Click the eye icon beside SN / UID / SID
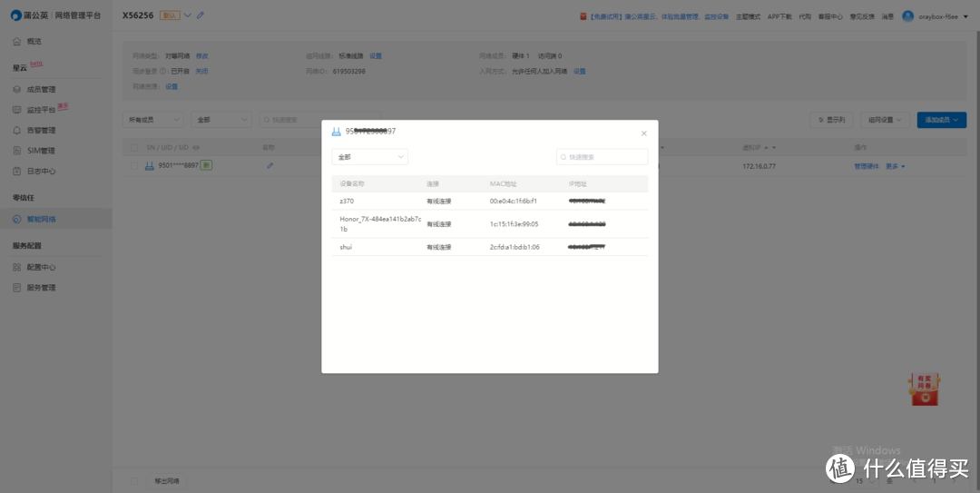The image size is (980, 493). point(196,147)
